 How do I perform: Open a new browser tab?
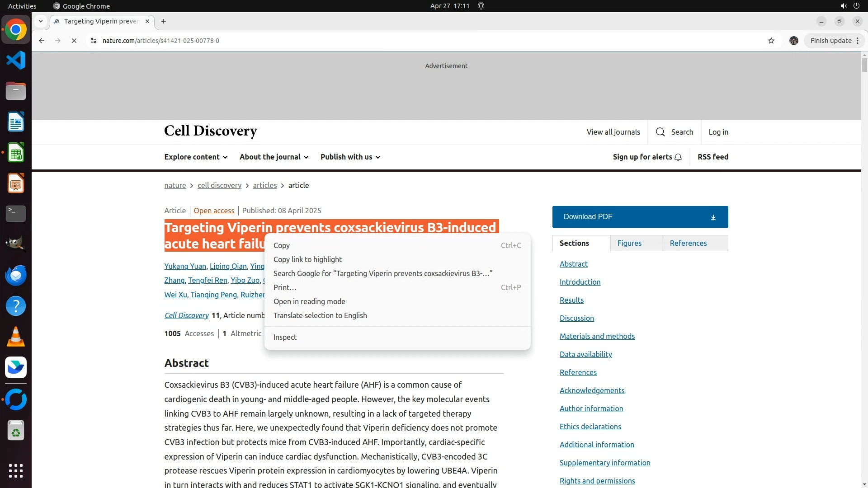[164, 21]
